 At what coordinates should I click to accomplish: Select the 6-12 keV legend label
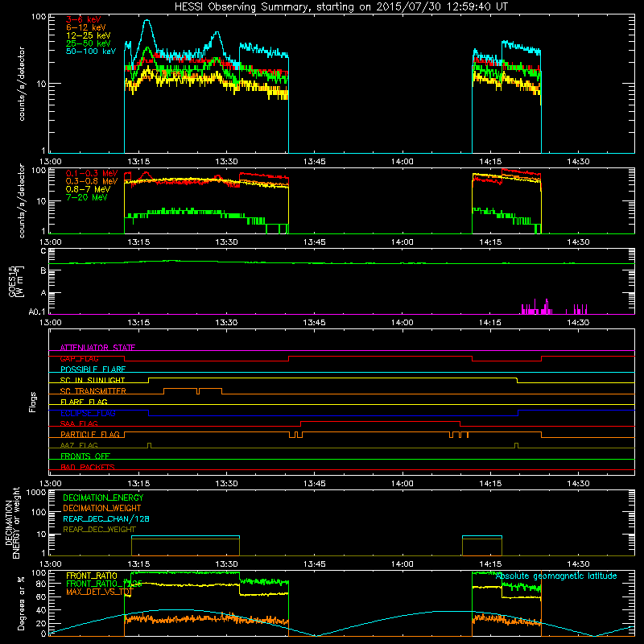86,27
